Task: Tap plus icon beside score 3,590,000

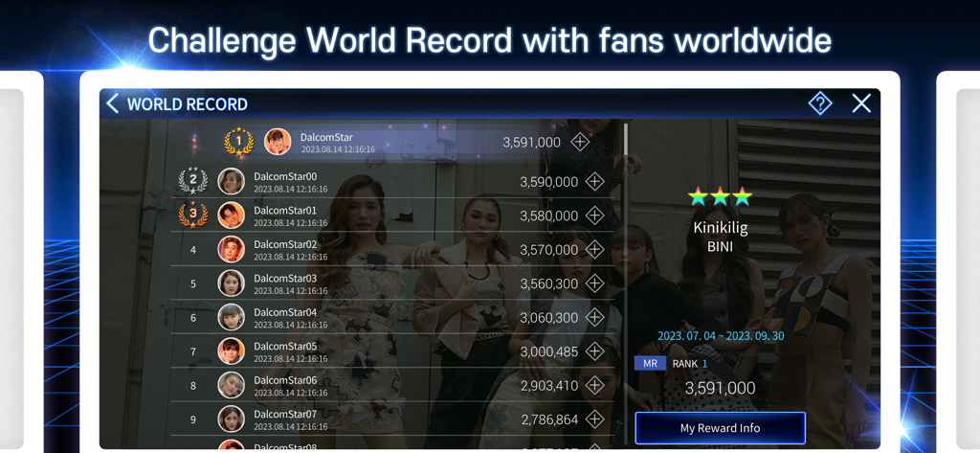Action: 594,182
